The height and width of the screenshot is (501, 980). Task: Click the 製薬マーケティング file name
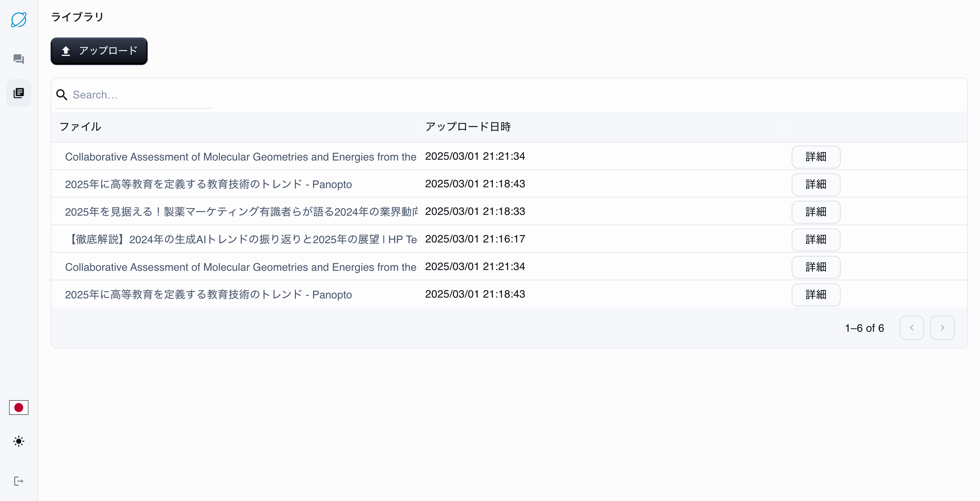click(241, 212)
